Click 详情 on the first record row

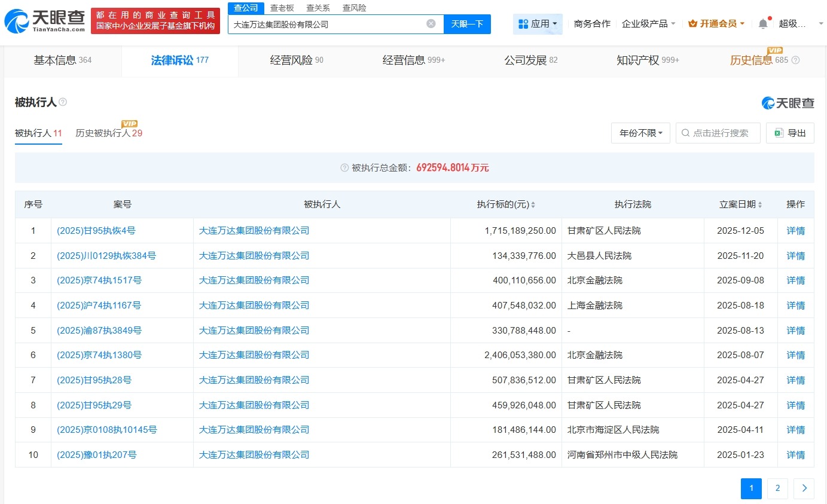[x=796, y=230]
